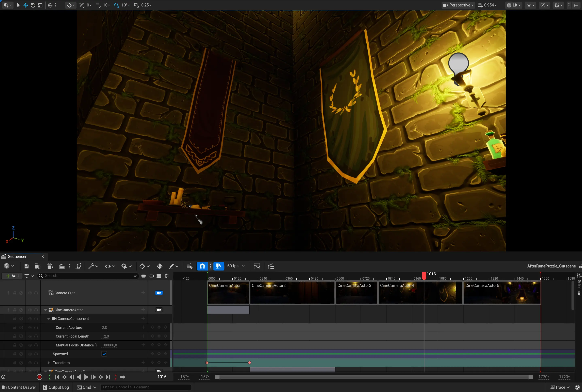Open the viewport Show eye dropdown

531,5
